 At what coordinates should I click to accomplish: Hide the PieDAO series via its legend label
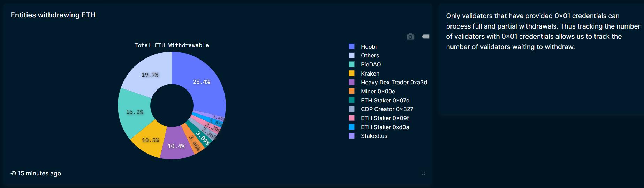(371, 65)
